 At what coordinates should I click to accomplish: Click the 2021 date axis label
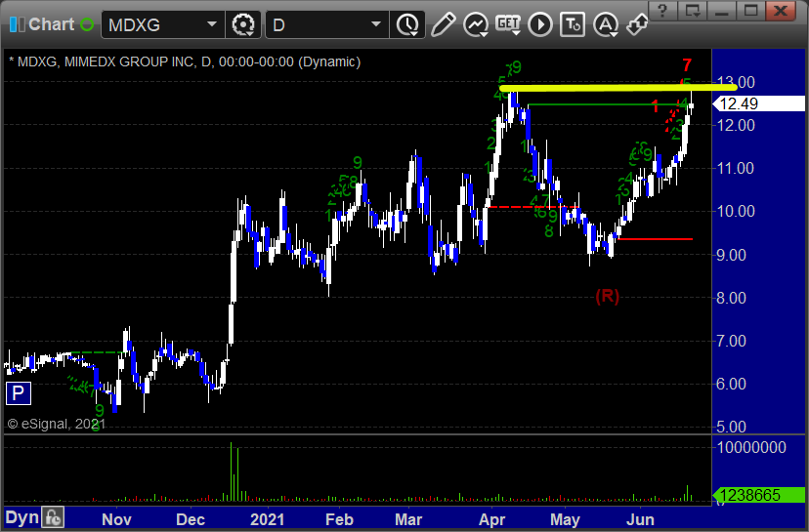[267, 519]
